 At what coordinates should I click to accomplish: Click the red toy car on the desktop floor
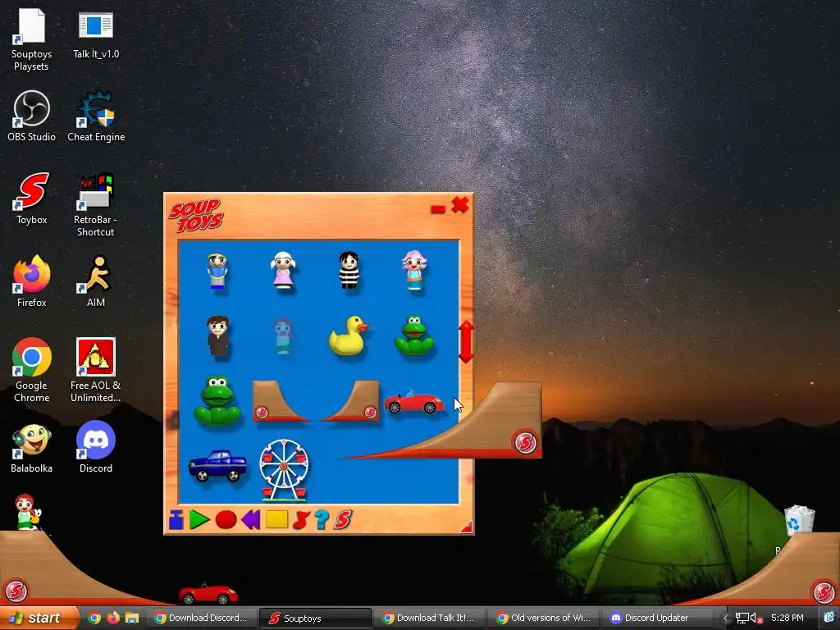[208, 594]
